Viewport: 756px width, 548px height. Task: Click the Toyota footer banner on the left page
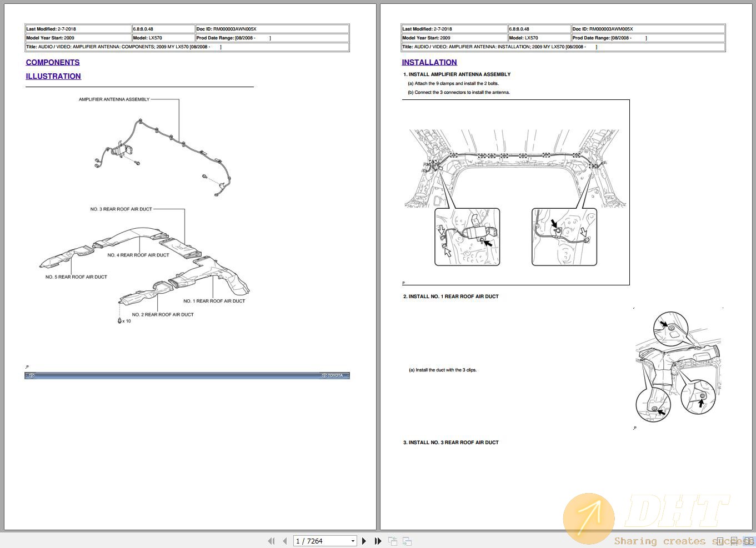pyautogui.click(x=187, y=375)
